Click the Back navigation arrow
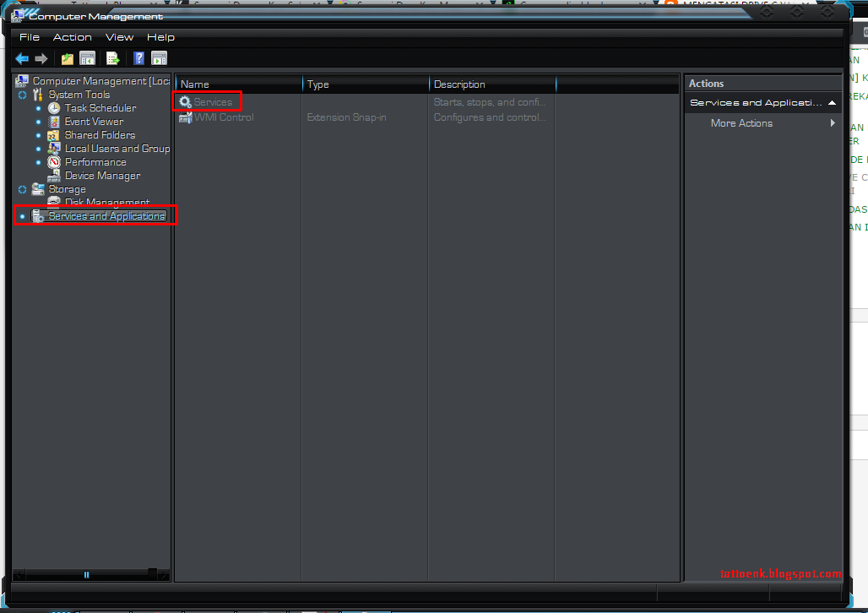 pyautogui.click(x=21, y=58)
